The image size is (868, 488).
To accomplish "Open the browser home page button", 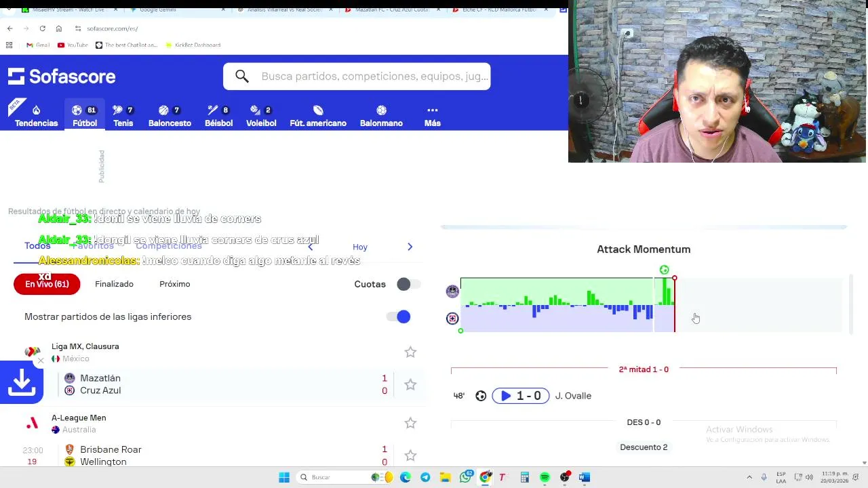I will tap(58, 28).
